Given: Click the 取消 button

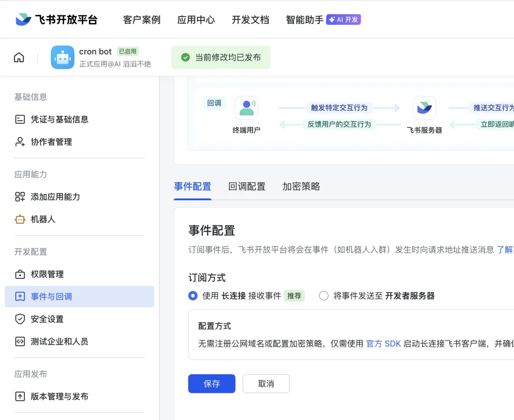Looking at the screenshot, I should coord(266,384).
